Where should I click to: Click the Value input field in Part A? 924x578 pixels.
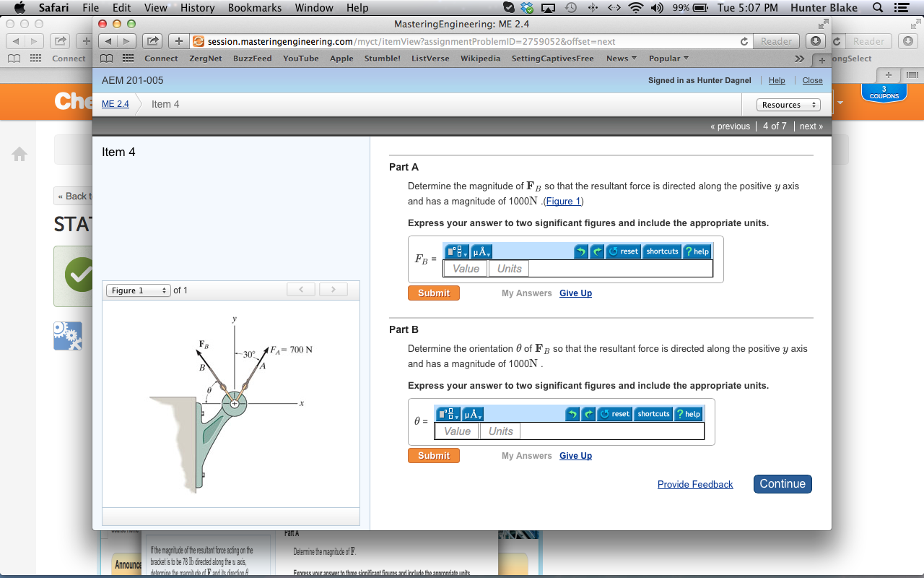[465, 268]
